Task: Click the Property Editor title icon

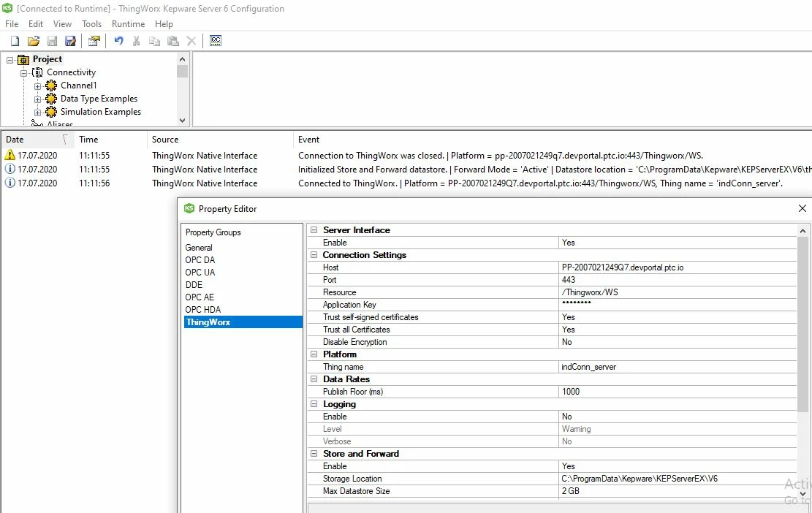Action: (x=189, y=208)
